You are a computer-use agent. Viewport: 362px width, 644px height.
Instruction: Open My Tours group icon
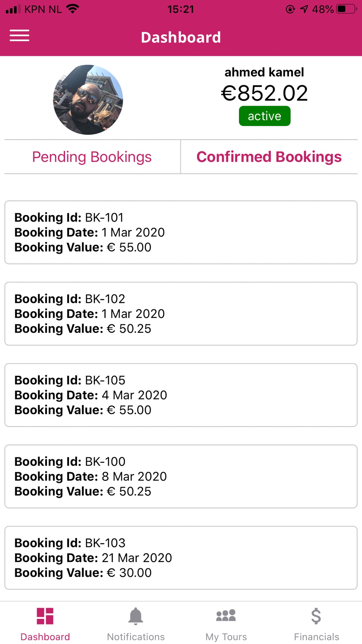coord(226,615)
